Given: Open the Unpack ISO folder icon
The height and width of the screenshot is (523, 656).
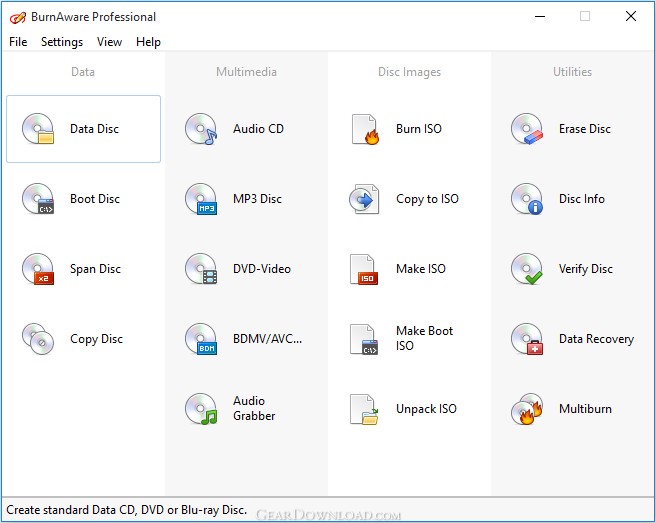Looking at the screenshot, I should [x=364, y=410].
